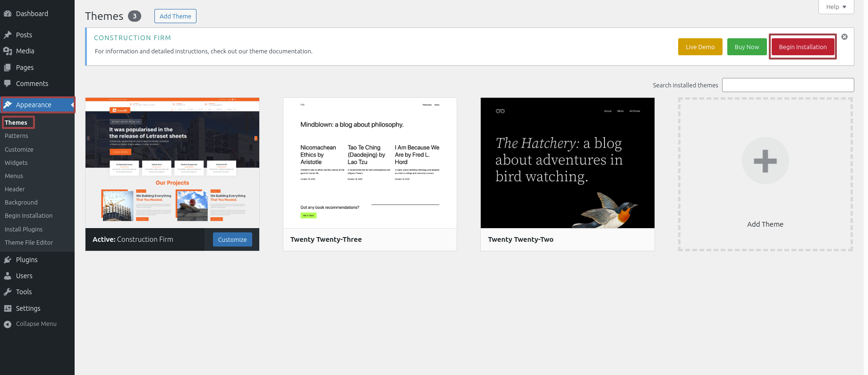The width and height of the screenshot is (868, 375).
Task: Click the plus icon to add theme
Action: tap(765, 161)
